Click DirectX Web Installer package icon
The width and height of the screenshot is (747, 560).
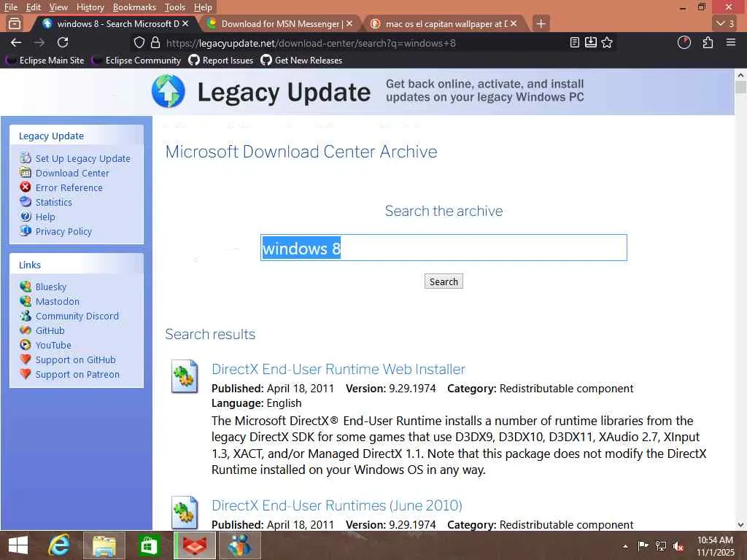pyautogui.click(x=185, y=376)
